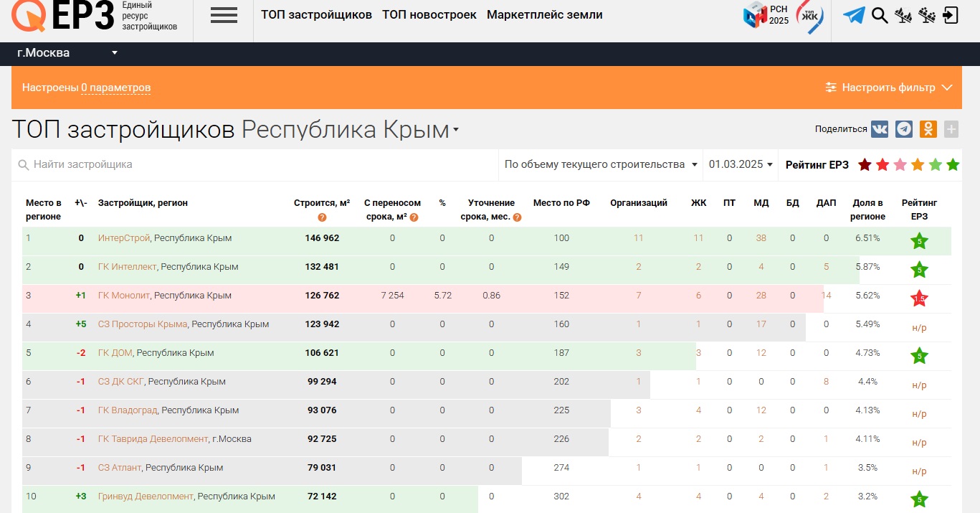The image size is (980, 513).
Task: Filter by orange star rating
Action: 918,165
